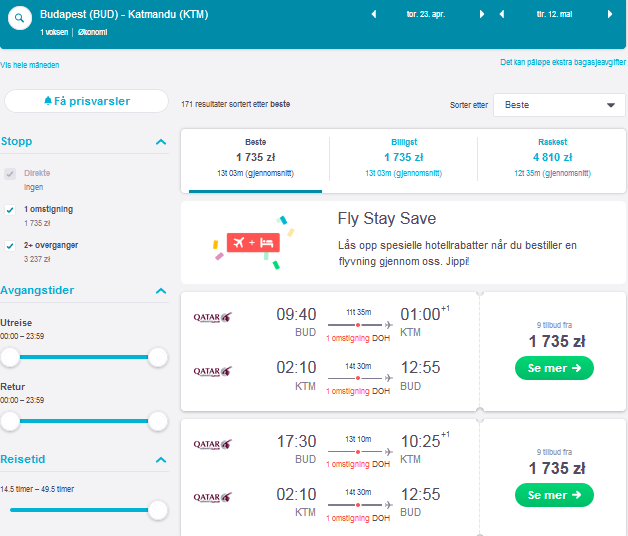Go to previous return date arrow
The width and height of the screenshot is (628, 536).
(501, 14)
